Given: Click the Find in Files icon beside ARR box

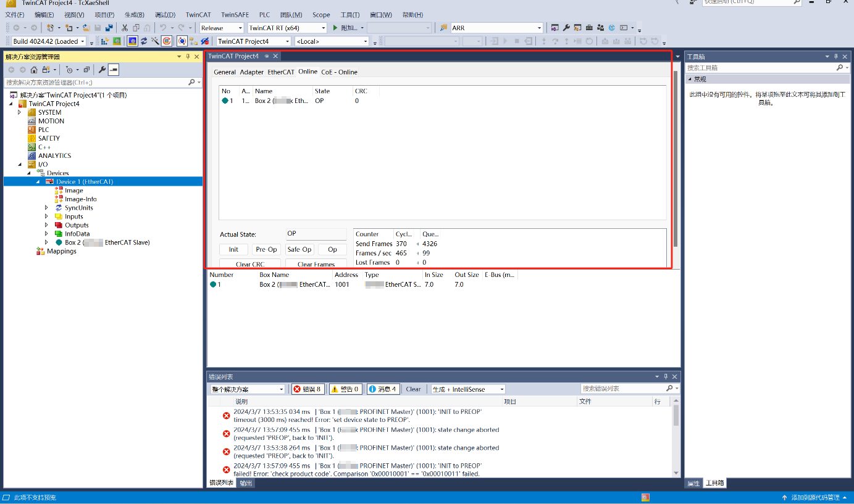Looking at the screenshot, I should (443, 28).
